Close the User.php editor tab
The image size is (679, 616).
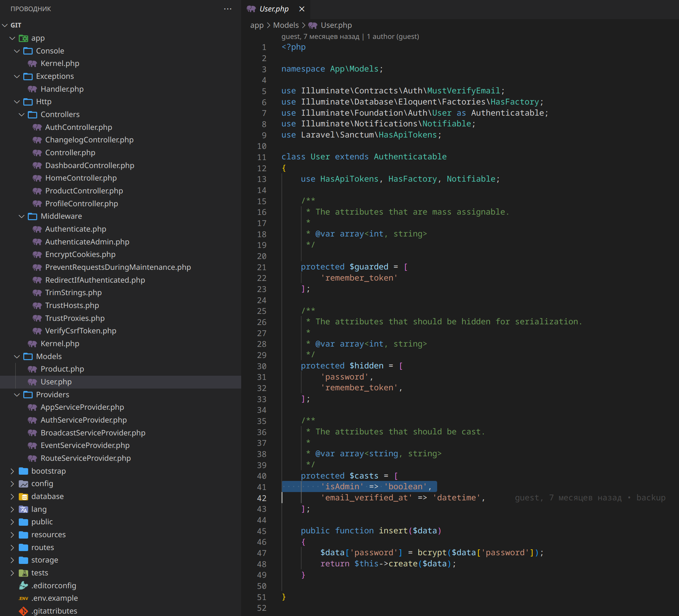coord(302,9)
